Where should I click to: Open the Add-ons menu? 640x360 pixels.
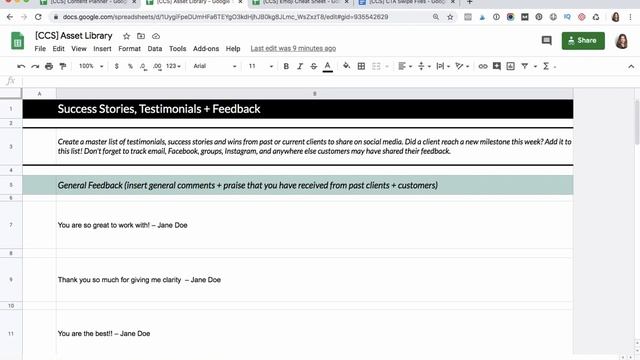(x=206, y=49)
